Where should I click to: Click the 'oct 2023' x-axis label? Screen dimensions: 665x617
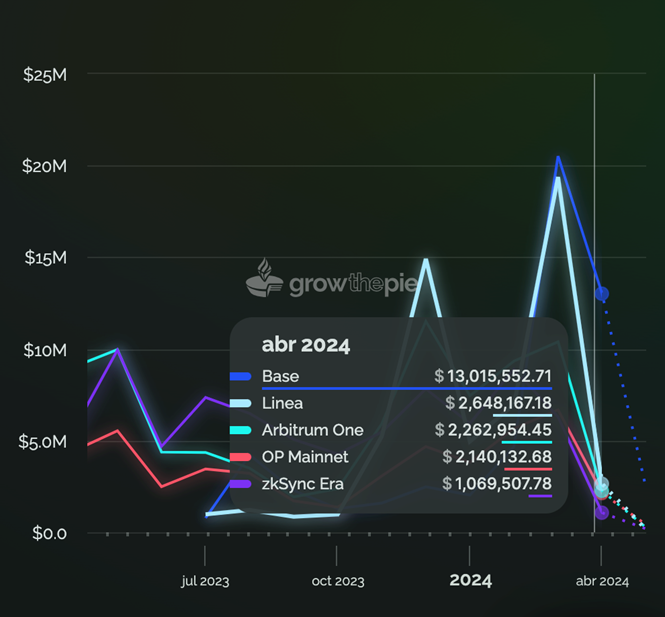pyautogui.click(x=338, y=581)
